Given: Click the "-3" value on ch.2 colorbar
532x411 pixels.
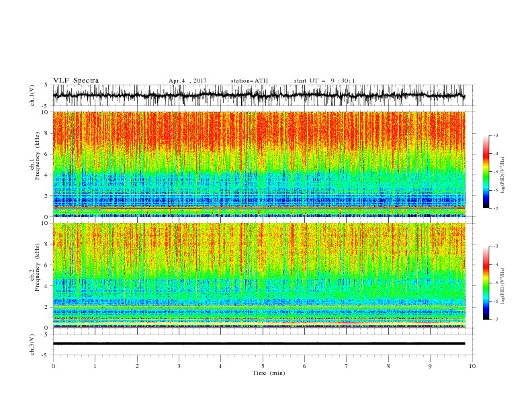Looking at the screenshot, I should click(496, 246).
